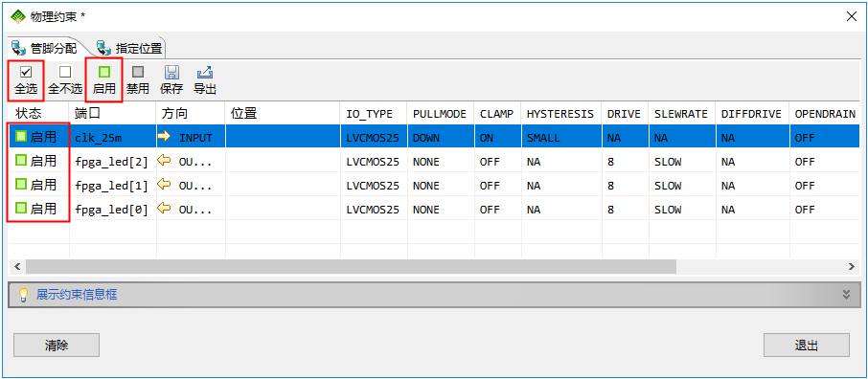Click the output arrow icon for fpga_led[0]

pyautogui.click(x=164, y=209)
